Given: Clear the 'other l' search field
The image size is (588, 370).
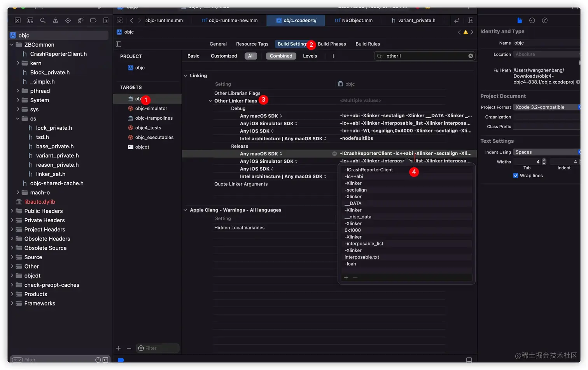Looking at the screenshot, I should 471,56.
